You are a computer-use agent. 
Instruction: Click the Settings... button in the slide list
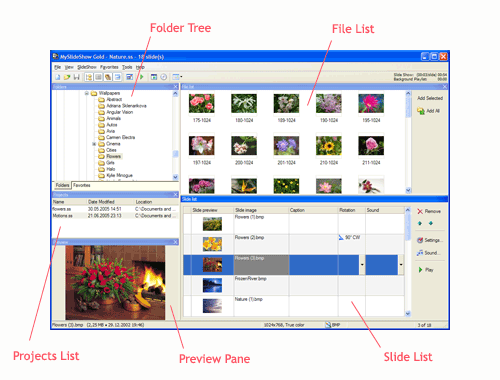click(430, 240)
